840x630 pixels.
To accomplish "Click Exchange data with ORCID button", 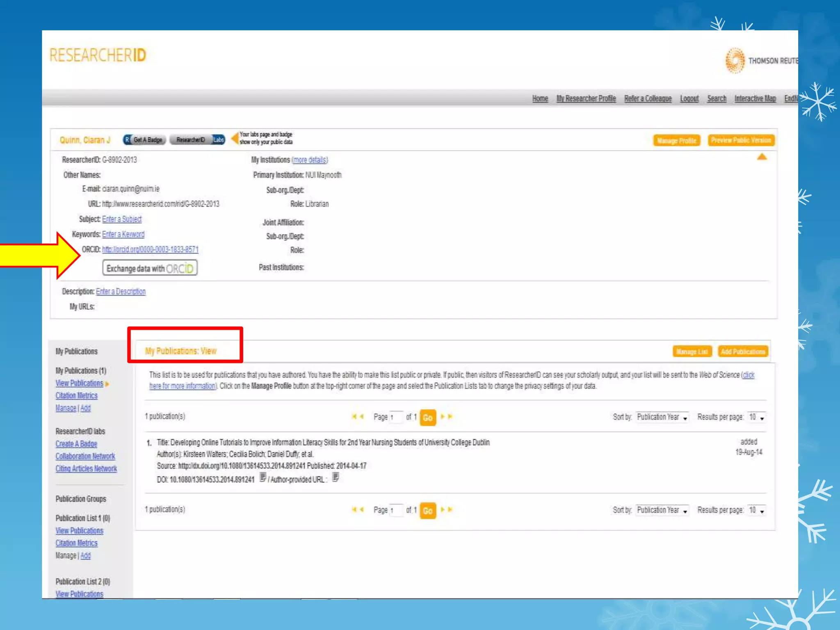I will 150,268.
